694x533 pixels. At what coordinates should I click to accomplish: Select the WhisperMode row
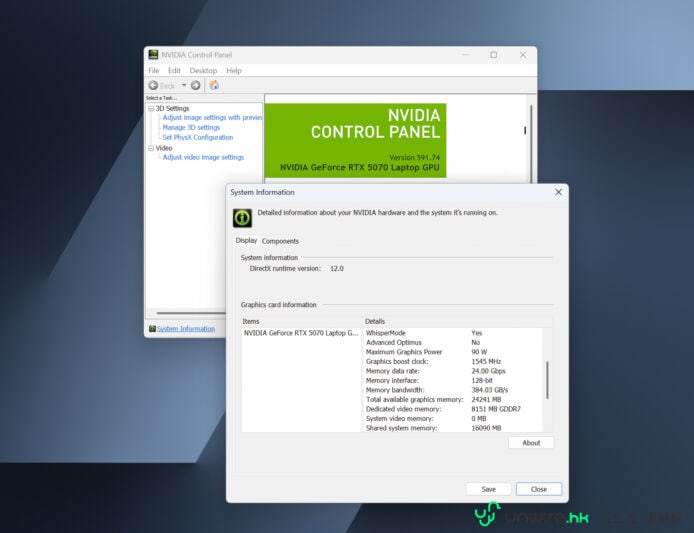tap(453, 333)
